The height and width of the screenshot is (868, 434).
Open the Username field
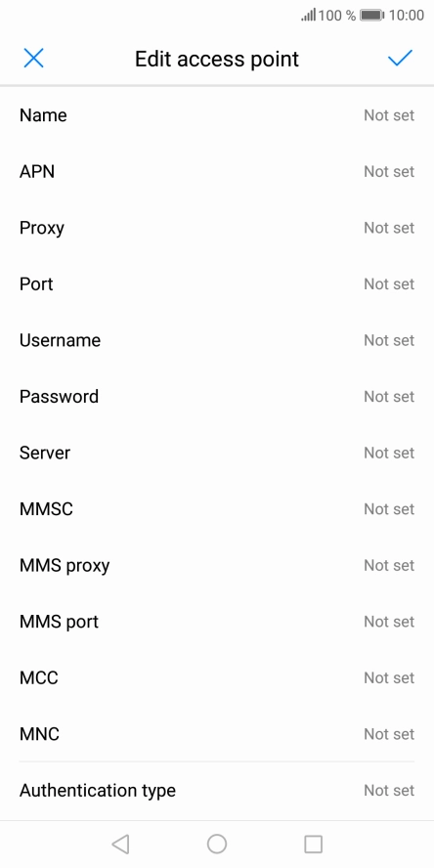pos(217,340)
